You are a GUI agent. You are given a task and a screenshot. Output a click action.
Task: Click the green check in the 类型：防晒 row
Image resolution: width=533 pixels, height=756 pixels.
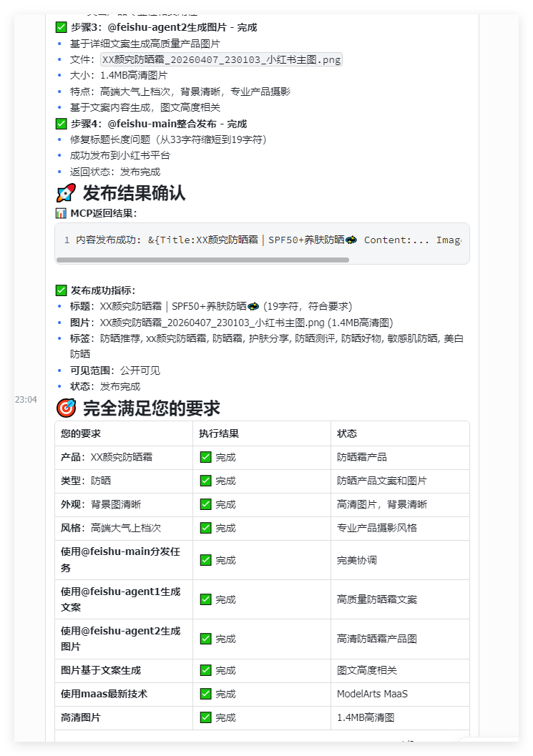206,481
